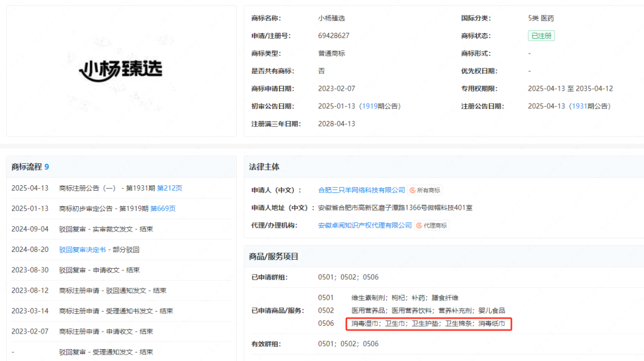Click the valid groups value next to 有效群组
The image size is (644, 361).
click(348, 344)
